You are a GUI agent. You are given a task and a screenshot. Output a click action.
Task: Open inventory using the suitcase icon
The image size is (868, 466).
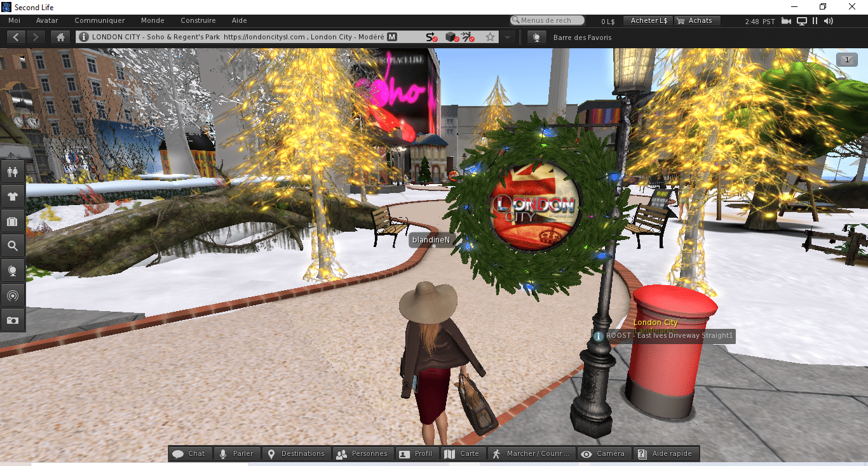coord(13,221)
